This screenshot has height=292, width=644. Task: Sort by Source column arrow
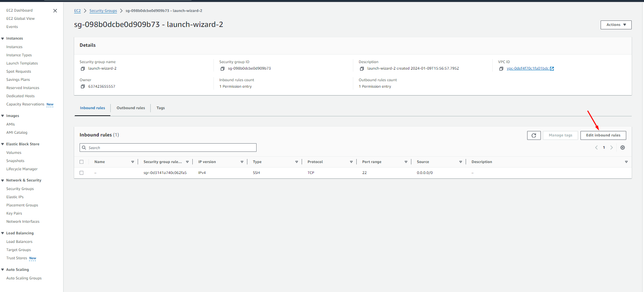(461, 162)
